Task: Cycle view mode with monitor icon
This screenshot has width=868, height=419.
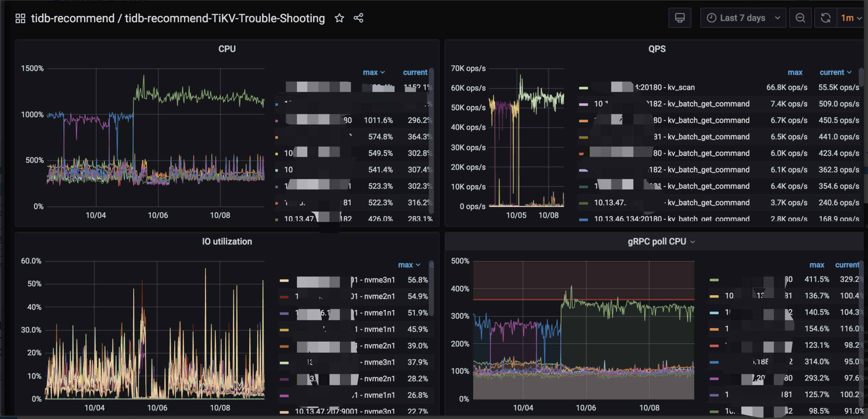Action: click(x=680, y=18)
